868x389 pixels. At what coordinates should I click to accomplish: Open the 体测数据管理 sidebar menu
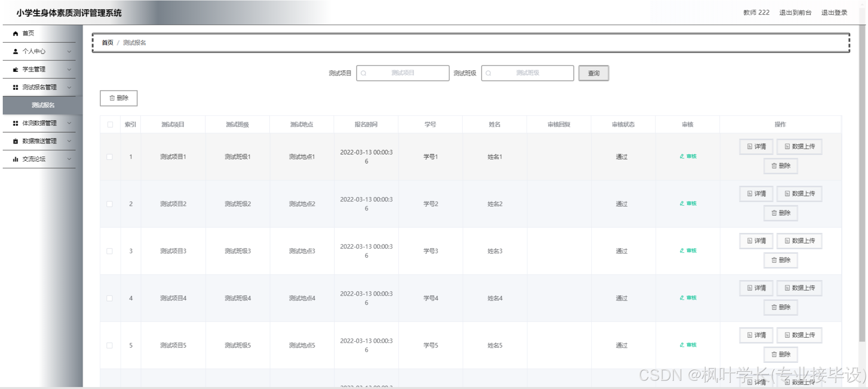(39, 123)
